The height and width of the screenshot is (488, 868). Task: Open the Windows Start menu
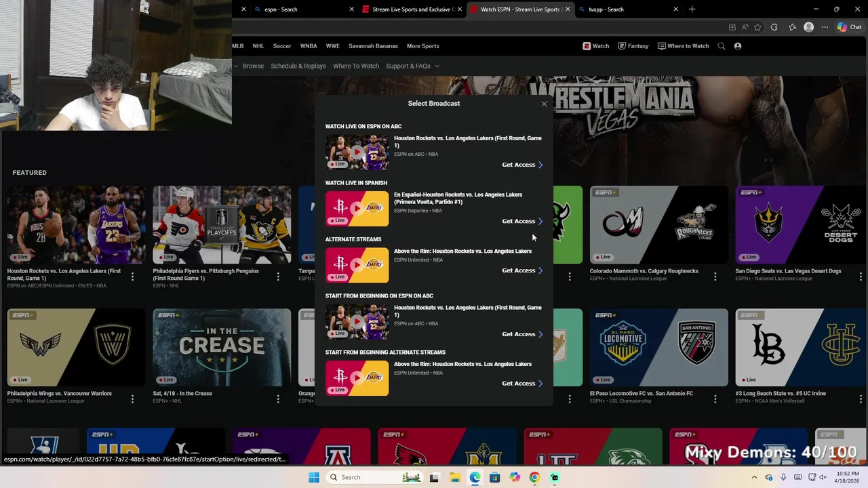(x=313, y=477)
